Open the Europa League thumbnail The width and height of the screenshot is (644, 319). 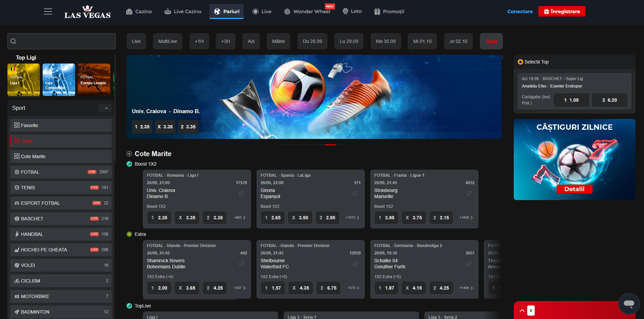click(x=94, y=80)
